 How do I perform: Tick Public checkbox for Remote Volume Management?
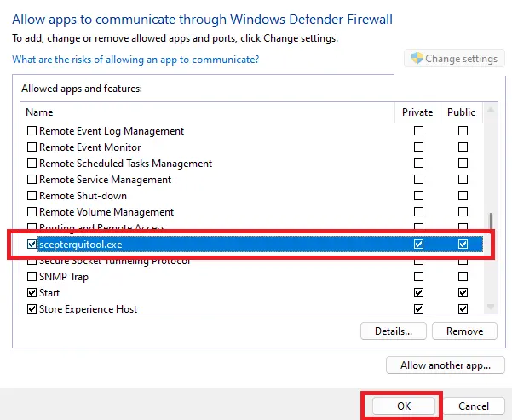tap(463, 211)
